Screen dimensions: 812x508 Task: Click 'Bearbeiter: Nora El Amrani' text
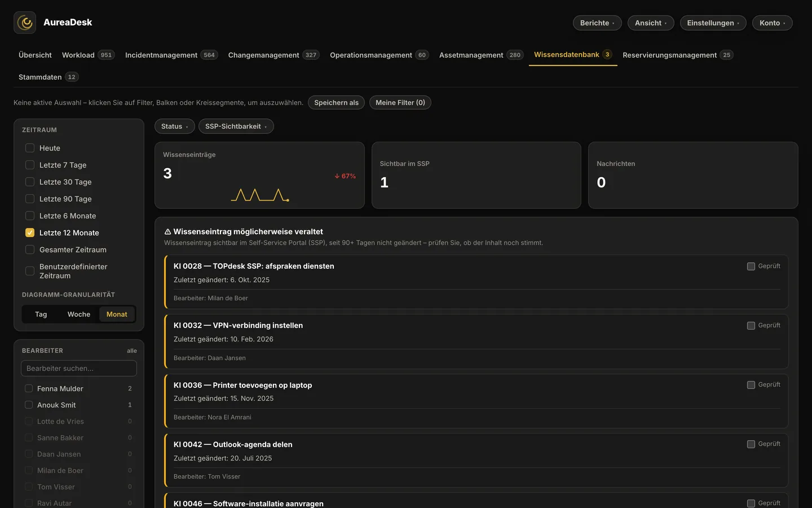pos(213,417)
